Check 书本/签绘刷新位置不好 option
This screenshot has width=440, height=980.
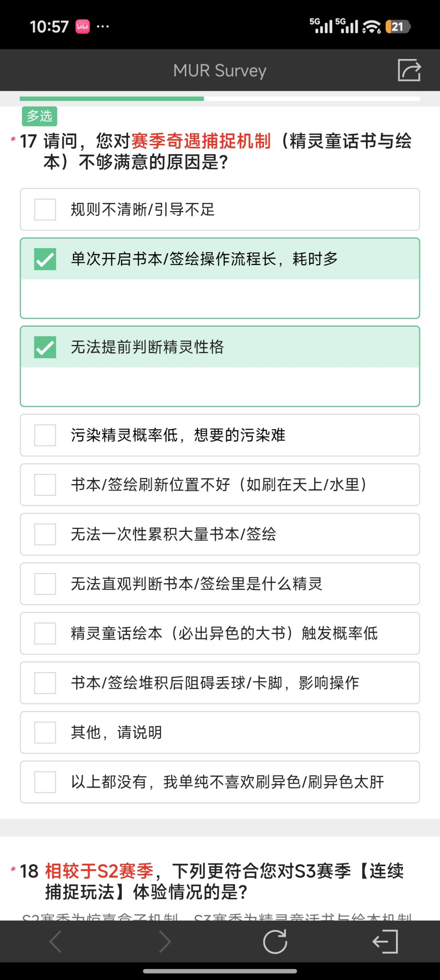(x=220, y=485)
